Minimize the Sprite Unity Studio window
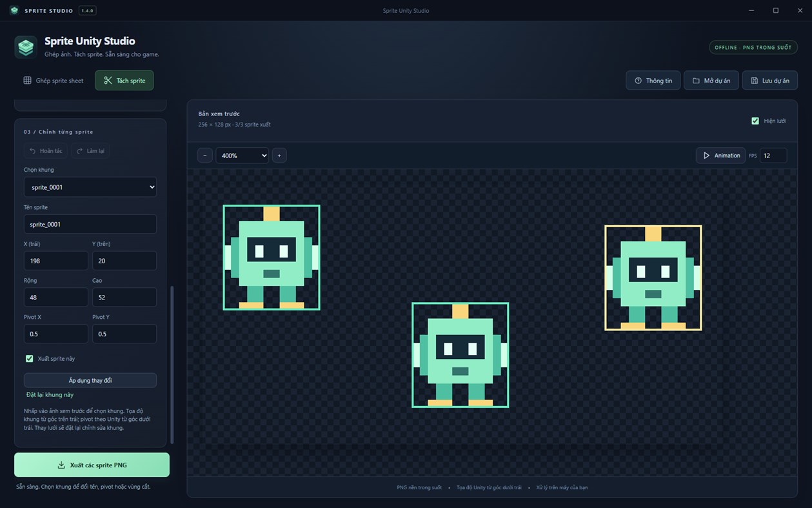Screen dimensions: 812x508 [x=751, y=10]
